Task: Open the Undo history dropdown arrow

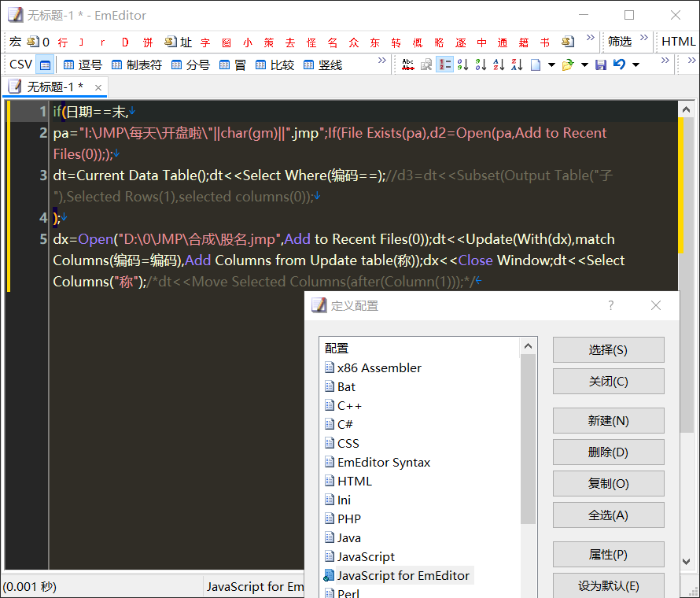Action: tap(636, 65)
